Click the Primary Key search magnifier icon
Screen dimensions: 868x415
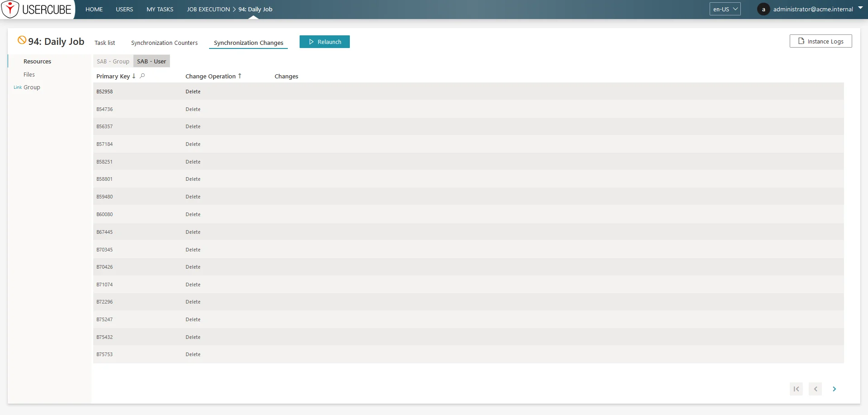142,76
